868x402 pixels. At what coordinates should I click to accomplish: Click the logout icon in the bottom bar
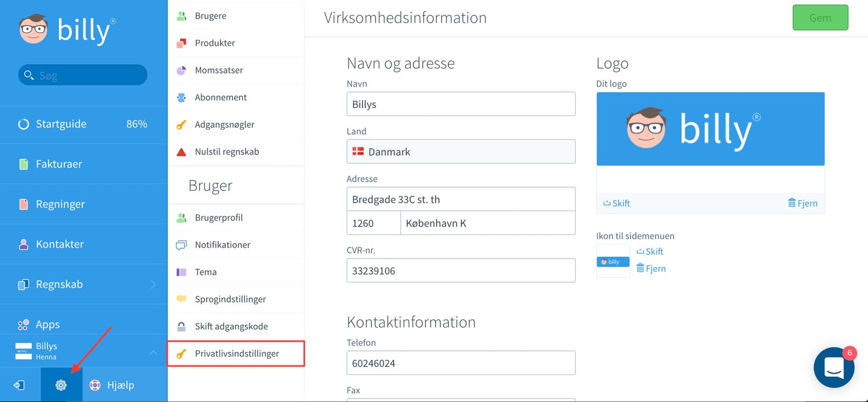(x=20, y=385)
